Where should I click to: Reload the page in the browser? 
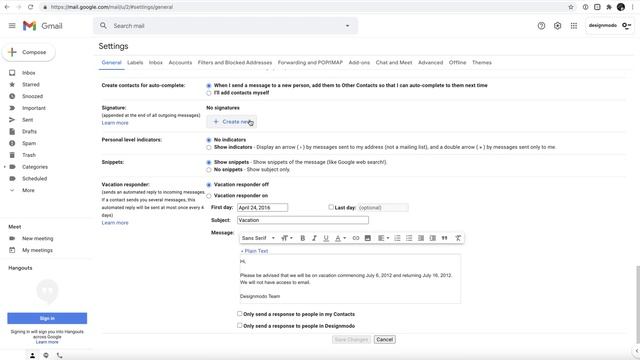point(31,7)
